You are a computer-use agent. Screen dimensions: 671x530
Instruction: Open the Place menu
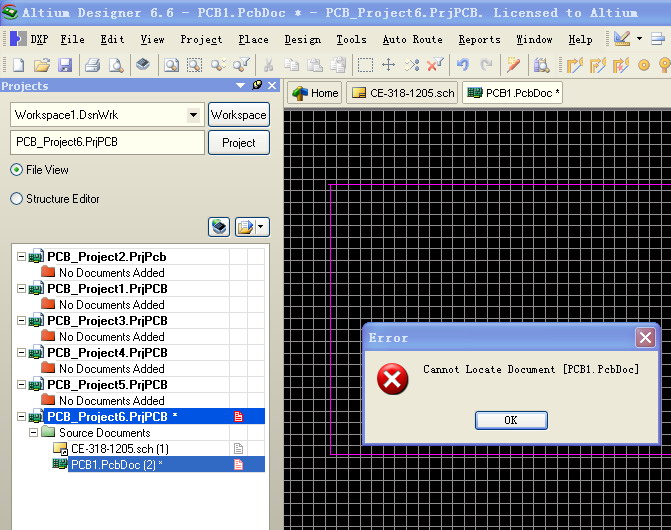tap(253, 39)
